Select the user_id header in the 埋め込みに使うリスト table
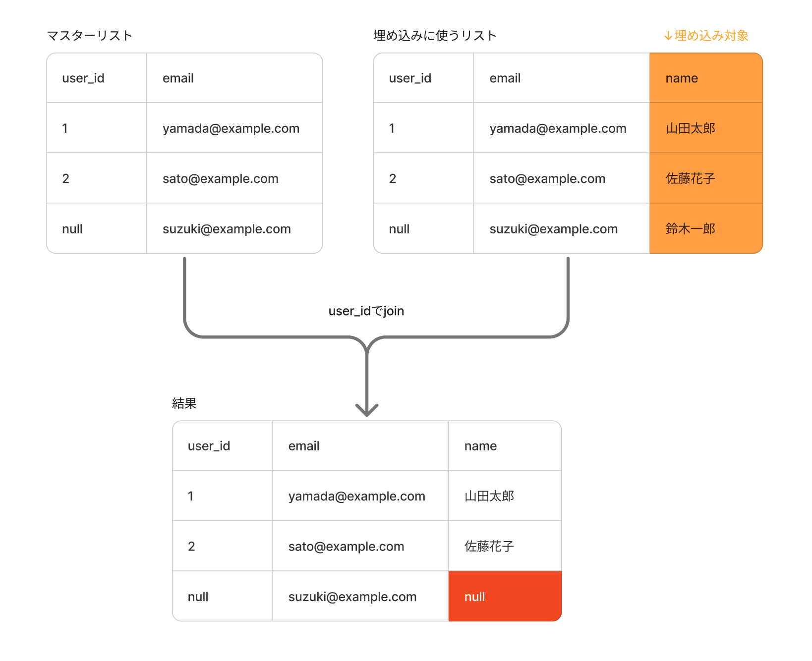Viewport: 812px width, 661px height. pos(410,78)
